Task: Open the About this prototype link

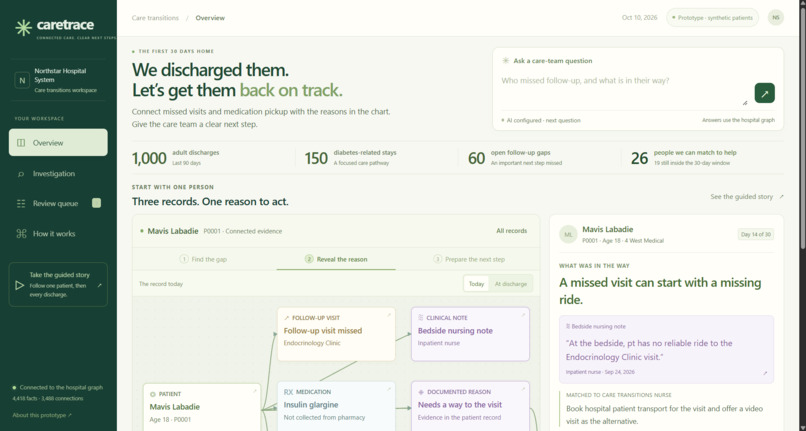Action: point(42,415)
